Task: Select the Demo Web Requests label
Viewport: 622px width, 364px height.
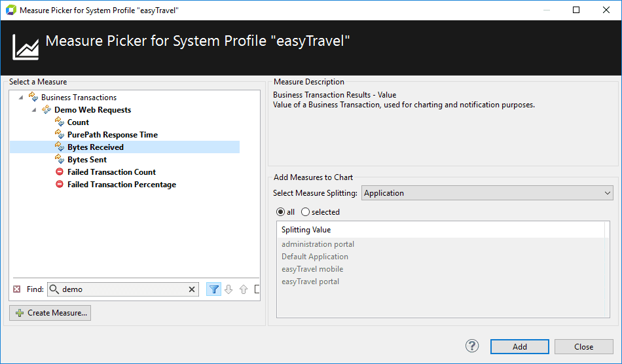Action: (92, 110)
